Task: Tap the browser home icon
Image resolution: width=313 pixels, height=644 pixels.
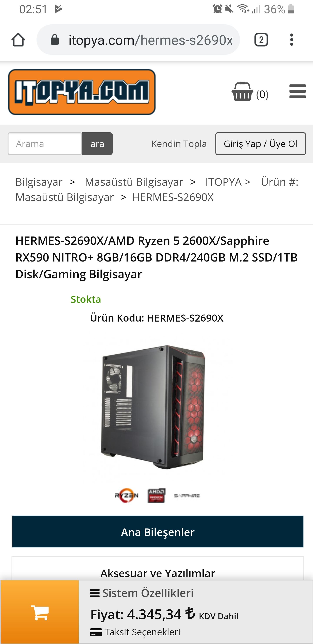Action: coord(18,40)
